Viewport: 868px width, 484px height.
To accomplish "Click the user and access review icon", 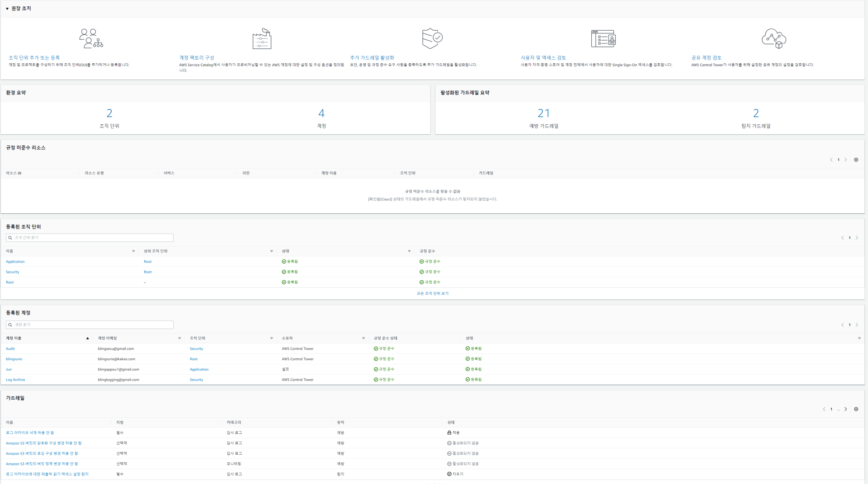I will click(603, 38).
